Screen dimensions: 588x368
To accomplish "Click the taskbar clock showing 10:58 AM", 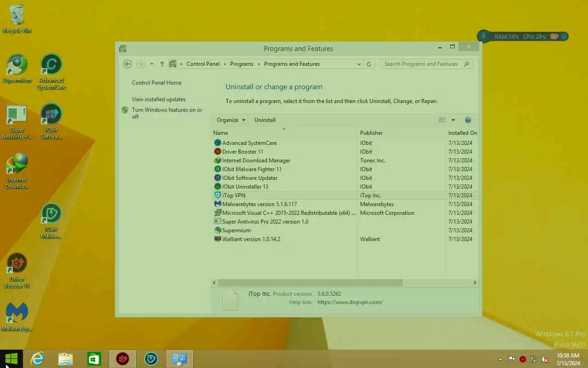I will coord(568,359).
